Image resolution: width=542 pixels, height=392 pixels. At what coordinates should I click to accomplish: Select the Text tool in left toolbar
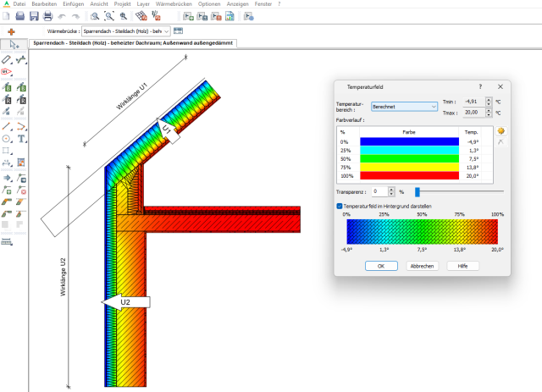coord(21,138)
